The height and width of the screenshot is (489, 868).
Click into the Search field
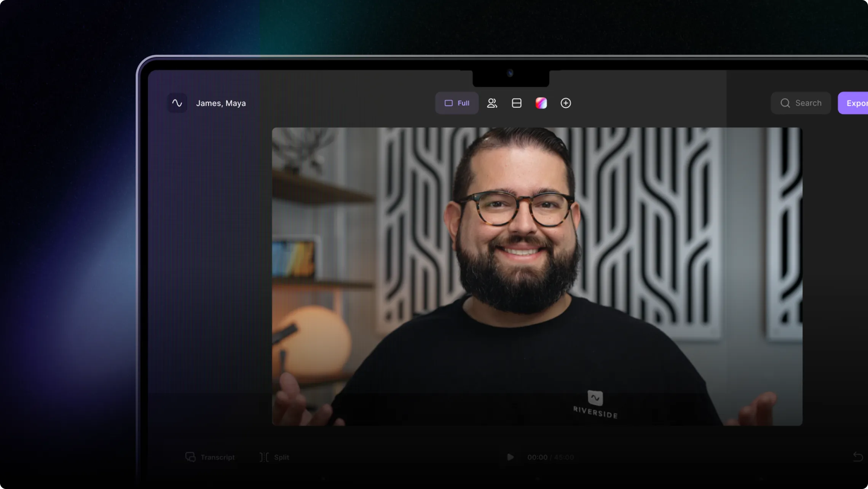[801, 103]
